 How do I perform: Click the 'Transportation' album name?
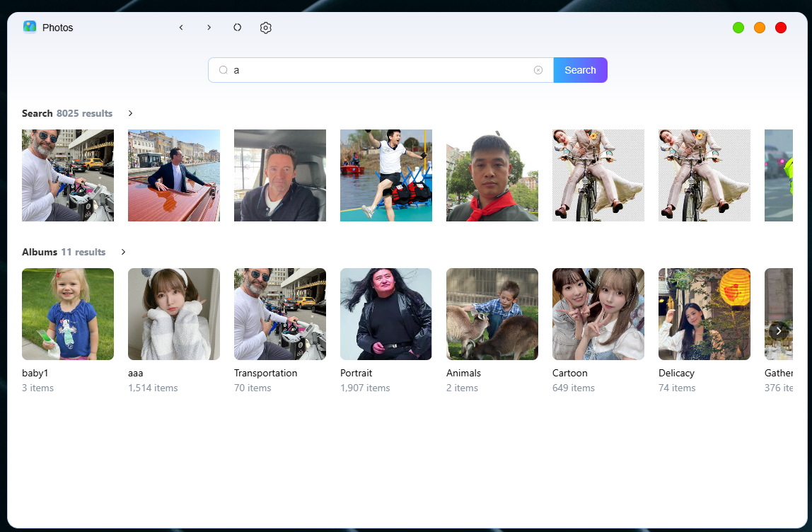[266, 373]
